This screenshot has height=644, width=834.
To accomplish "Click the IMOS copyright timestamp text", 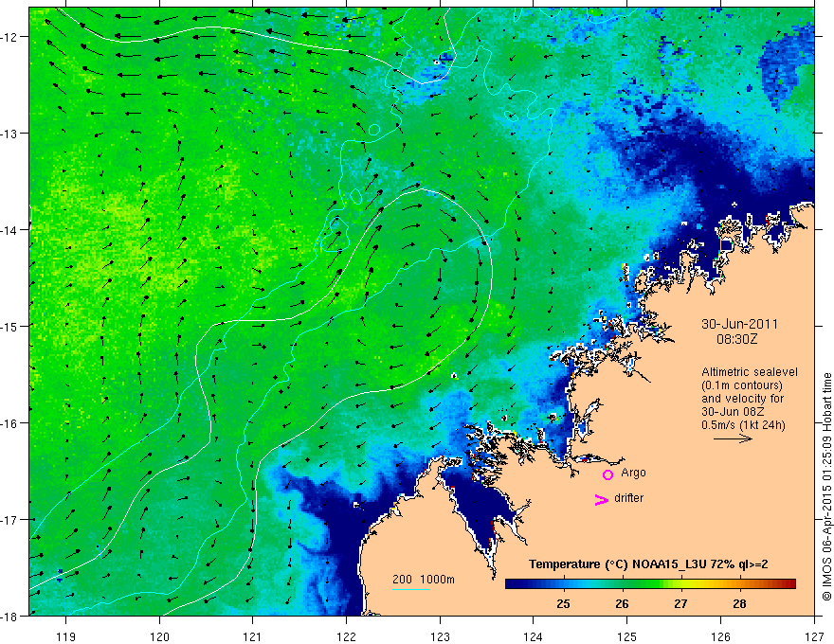I will (x=826, y=487).
